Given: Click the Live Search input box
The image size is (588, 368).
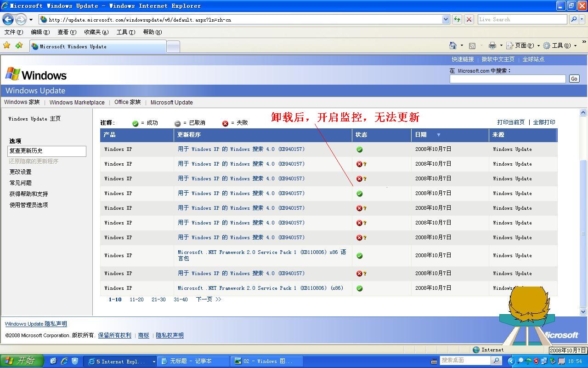Looking at the screenshot, I should coord(522,19).
